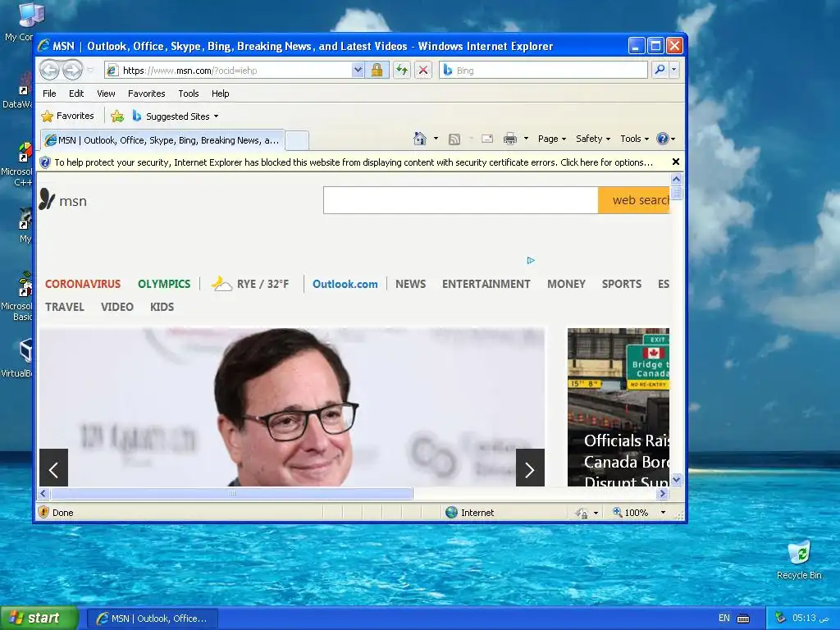
Task: Open the Safety command menu
Action: tap(592, 139)
